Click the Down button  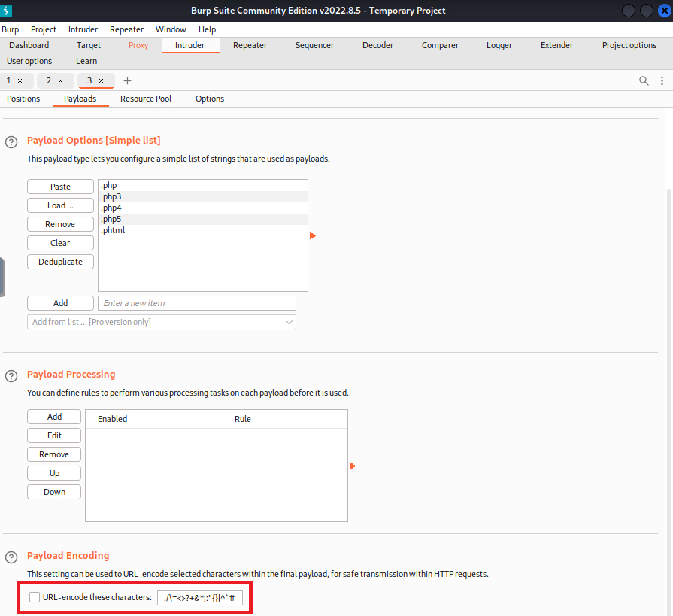point(54,492)
